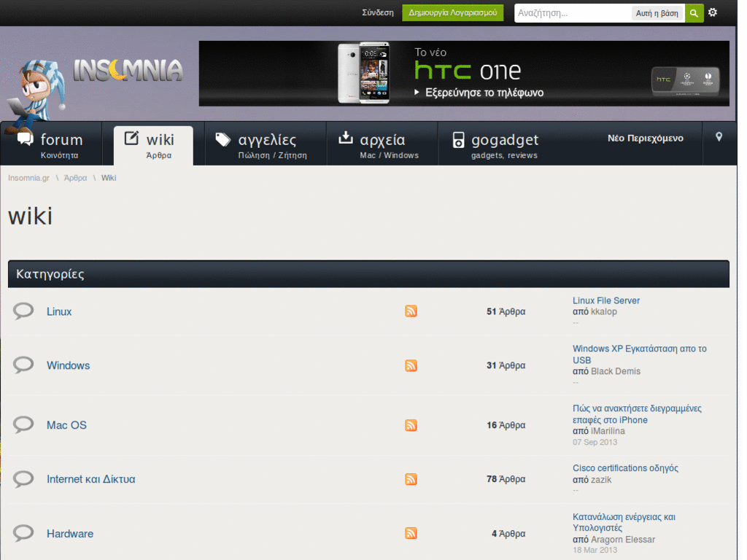
Task: Click the Άρθρα breadcrumb link
Action: (75, 178)
